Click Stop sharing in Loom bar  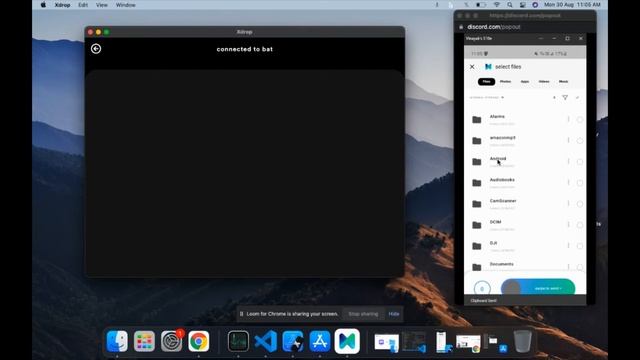point(363,314)
